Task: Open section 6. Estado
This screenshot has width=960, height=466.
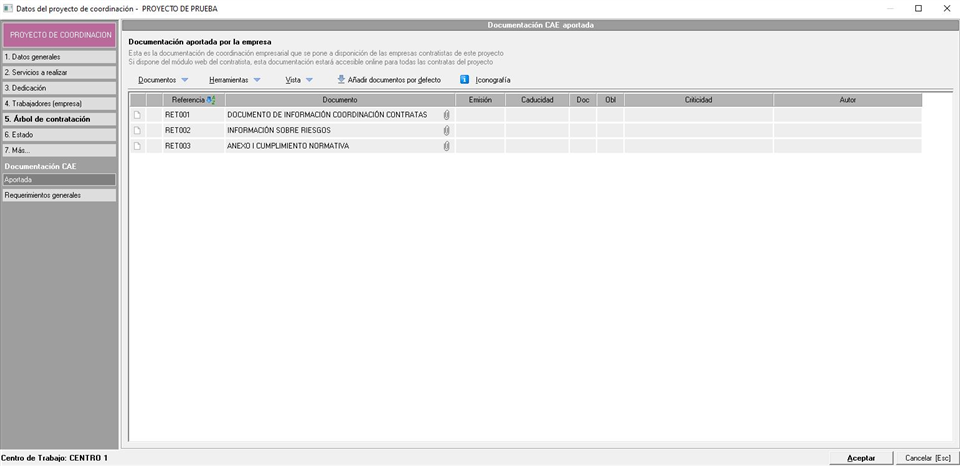Action: coord(59,135)
